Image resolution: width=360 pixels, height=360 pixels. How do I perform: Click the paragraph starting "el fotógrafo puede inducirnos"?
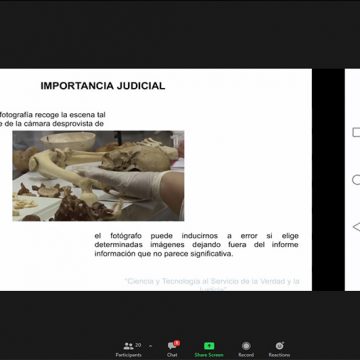click(x=196, y=245)
